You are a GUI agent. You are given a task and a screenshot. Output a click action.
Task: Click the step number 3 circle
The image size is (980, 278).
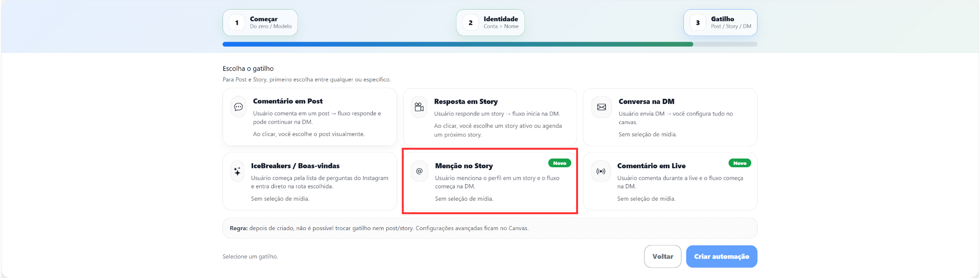698,23
